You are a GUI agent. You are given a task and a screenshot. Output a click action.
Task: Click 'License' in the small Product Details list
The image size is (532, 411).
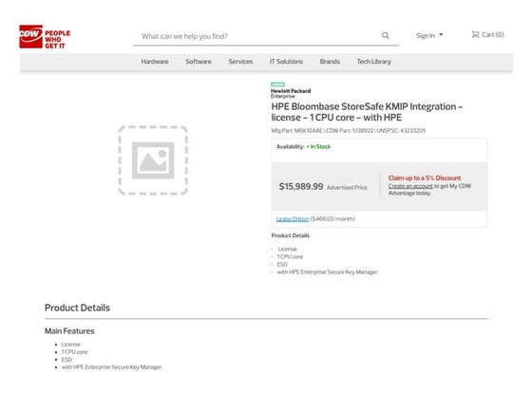pyautogui.click(x=287, y=249)
